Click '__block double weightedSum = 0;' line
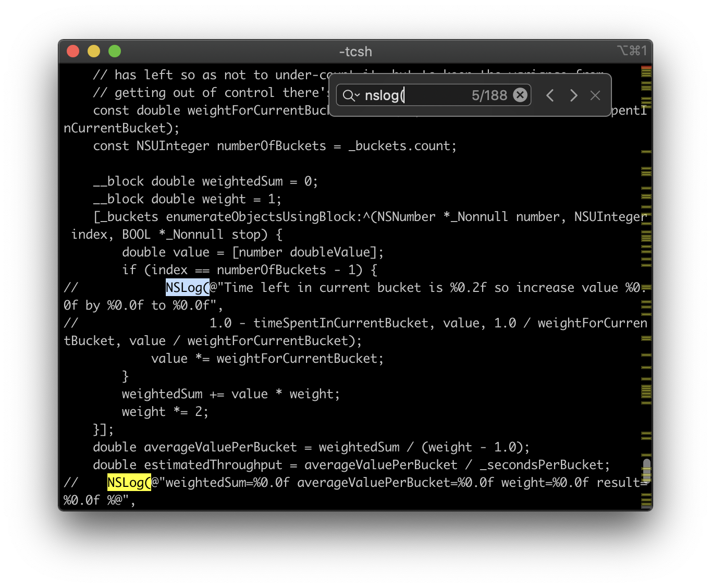This screenshot has height=588, width=711. point(205,181)
